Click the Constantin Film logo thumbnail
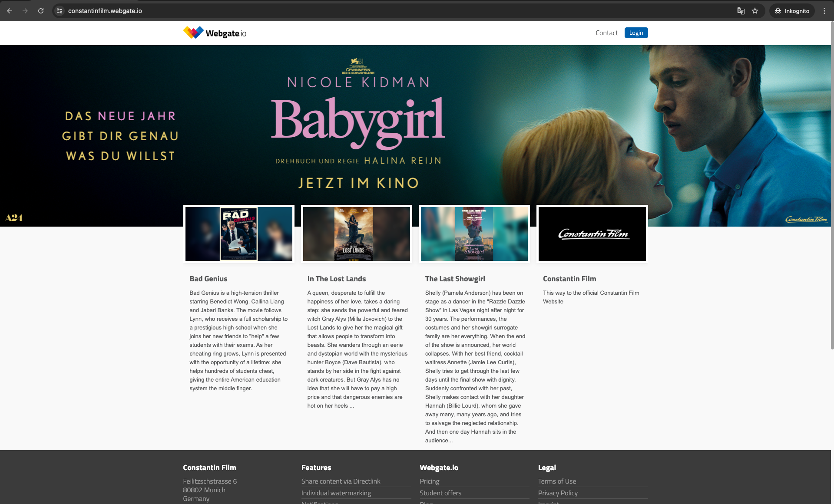 (x=592, y=234)
